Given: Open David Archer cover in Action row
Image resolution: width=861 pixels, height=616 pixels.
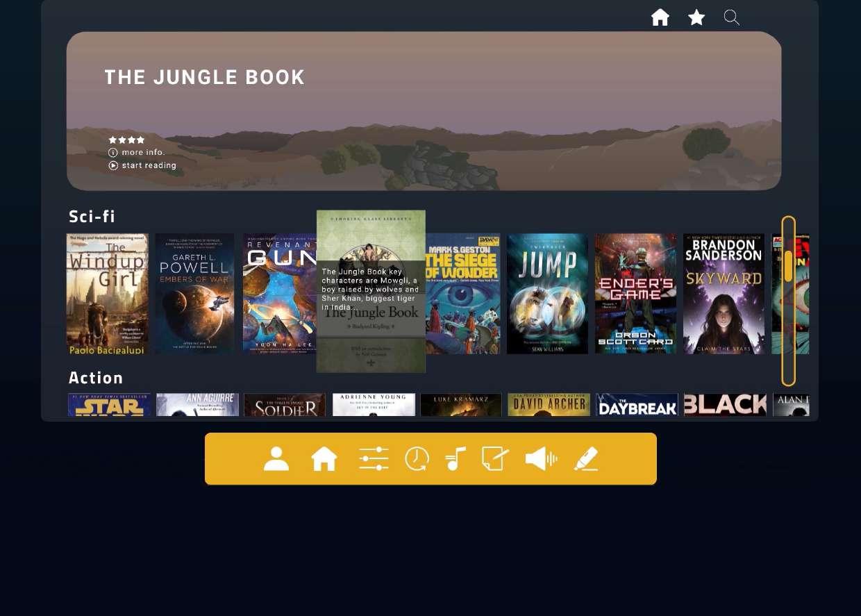Looking at the screenshot, I should pyautogui.click(x=549, y=405).
